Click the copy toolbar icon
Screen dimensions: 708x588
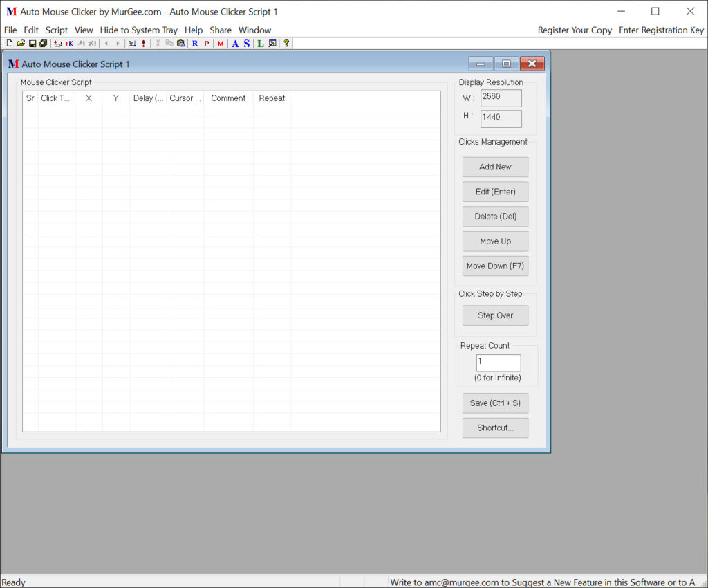tap(169, 44)
